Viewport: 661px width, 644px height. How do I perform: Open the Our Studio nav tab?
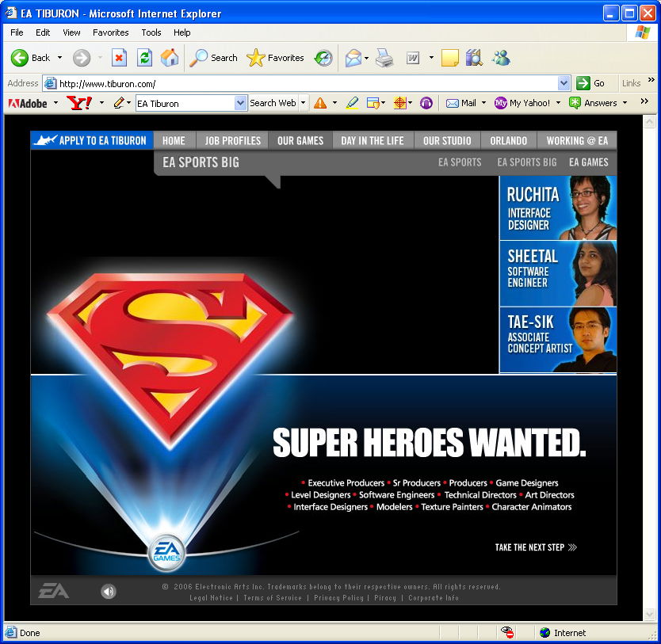tap(447, 141)
